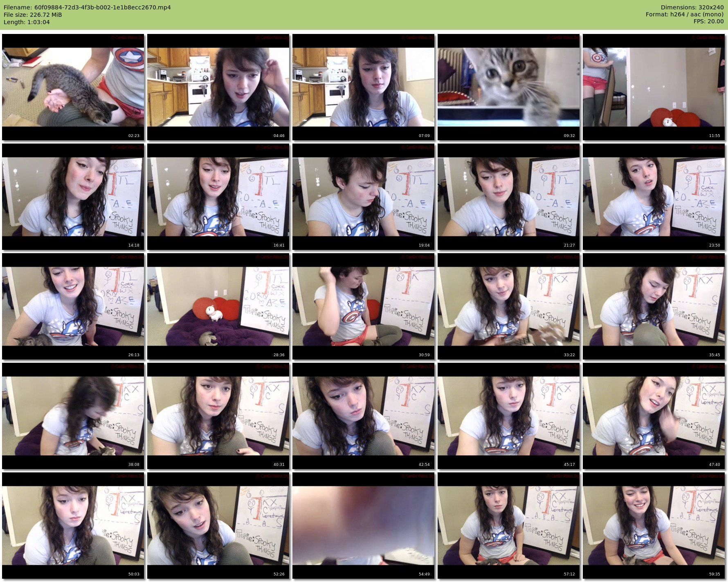Open the thumbnail stamped 02:23
The width and height of the screenshot is (728, 582).
pos(73,87)
